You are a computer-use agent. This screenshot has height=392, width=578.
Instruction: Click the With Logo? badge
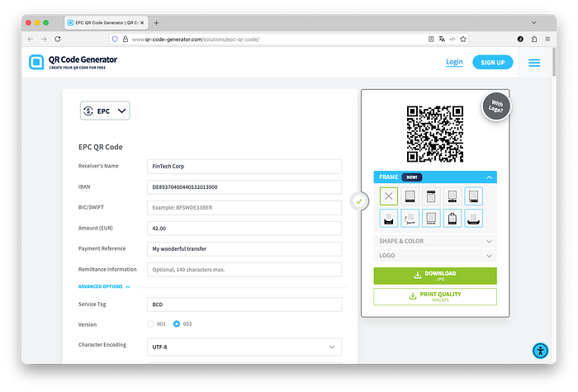click(x=496, y=106)
